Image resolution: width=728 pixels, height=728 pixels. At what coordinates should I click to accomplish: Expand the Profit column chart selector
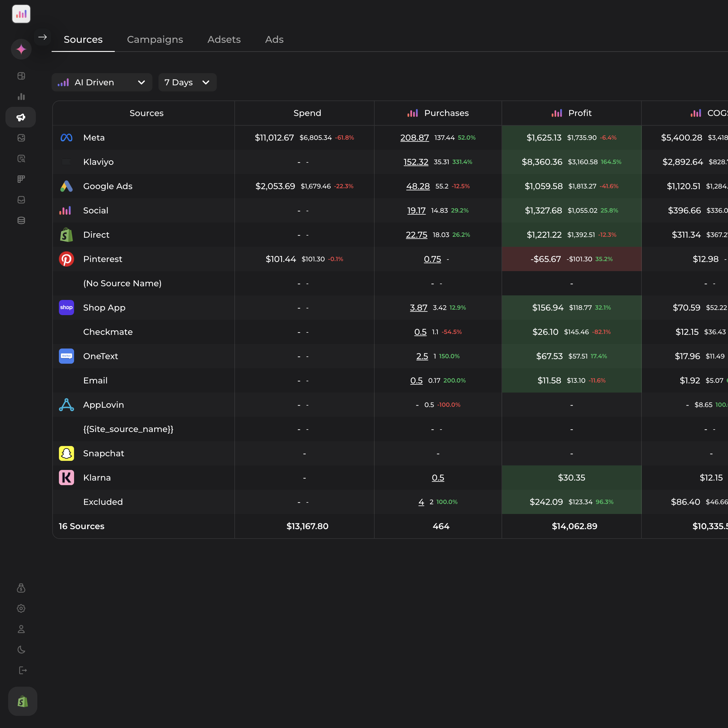[x=557, y=113]
